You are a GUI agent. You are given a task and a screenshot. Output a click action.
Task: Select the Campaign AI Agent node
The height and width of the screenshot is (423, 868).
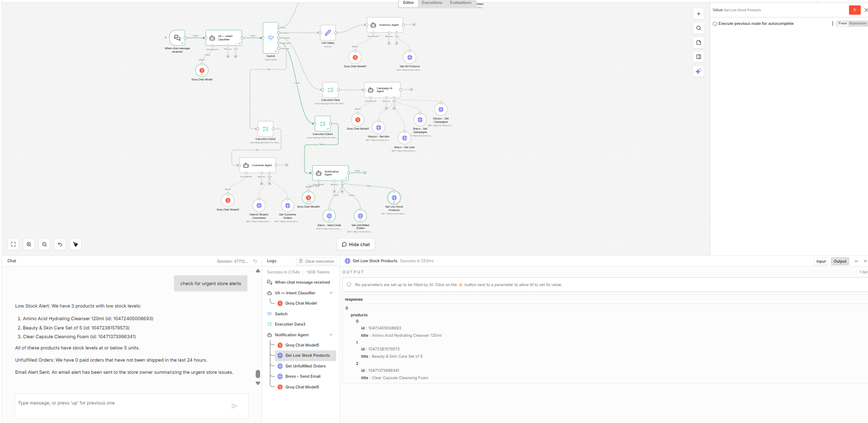382,90
